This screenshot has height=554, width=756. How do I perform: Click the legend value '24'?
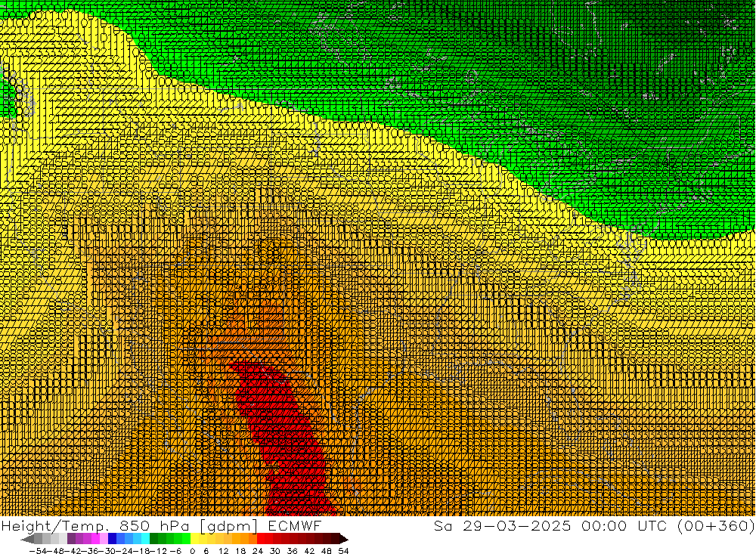[258, 551]
